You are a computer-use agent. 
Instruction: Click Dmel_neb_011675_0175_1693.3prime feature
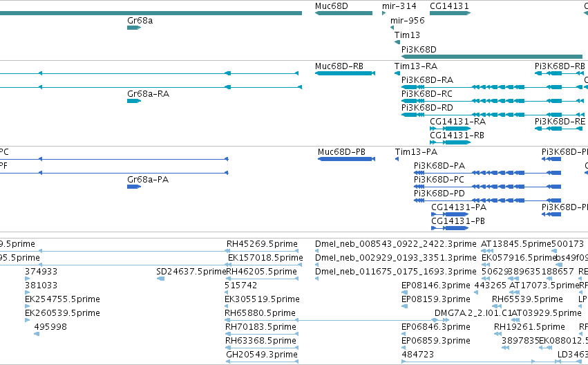tap(396, 272)
